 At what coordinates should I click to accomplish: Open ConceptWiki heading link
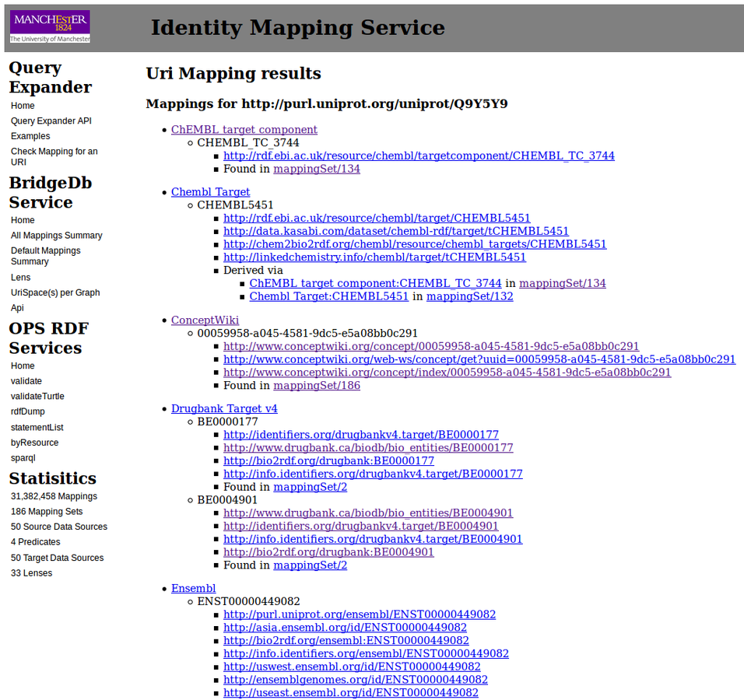(205, 320)
